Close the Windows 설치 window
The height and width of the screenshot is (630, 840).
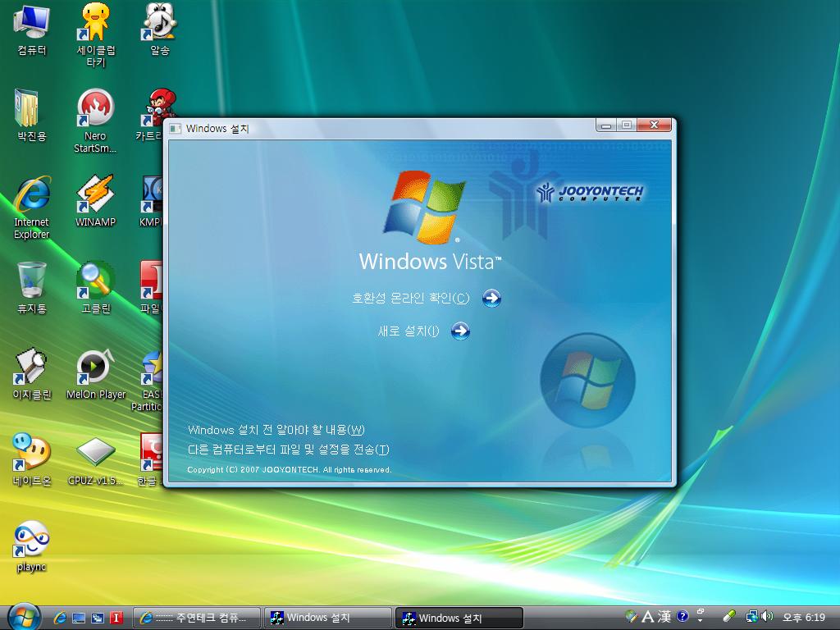[x=654, y=125]
